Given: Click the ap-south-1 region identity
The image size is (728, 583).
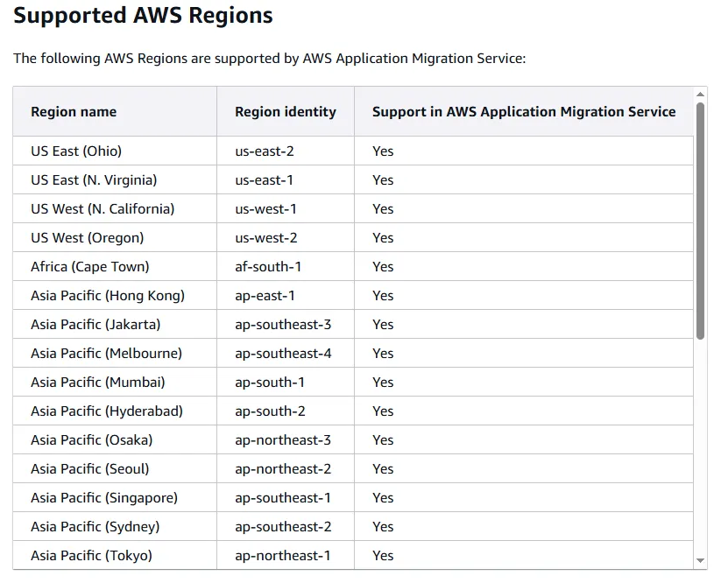Looking at the screenshot, I should click(x=270, y=383).
